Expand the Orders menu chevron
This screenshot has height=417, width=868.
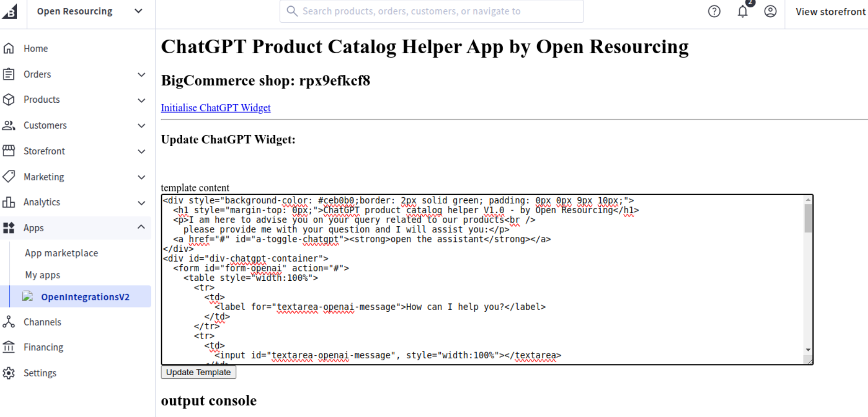tap(141, 74)
